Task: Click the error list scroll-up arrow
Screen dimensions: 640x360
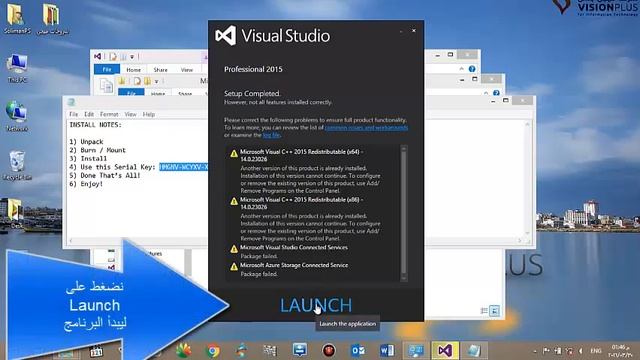Action: click(404, 149)
